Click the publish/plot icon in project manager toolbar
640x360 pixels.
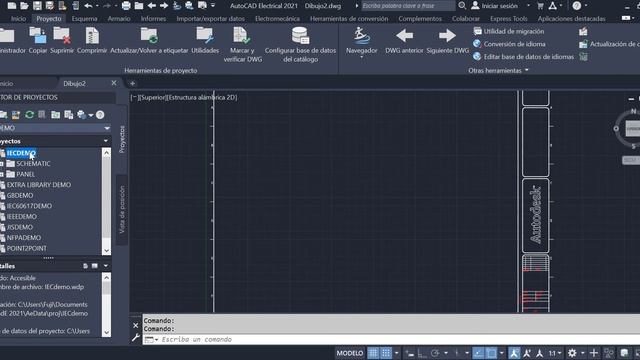(x=82, y=115)
